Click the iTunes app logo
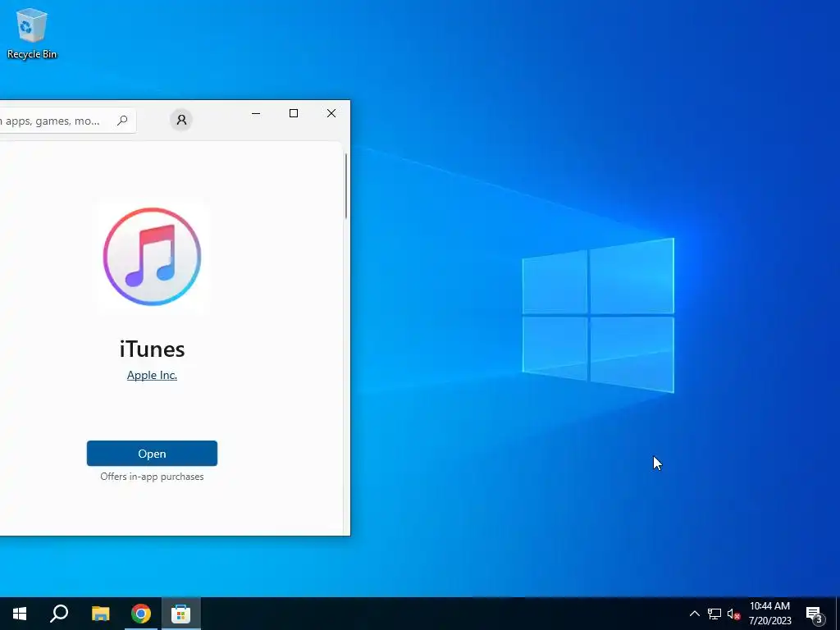Screen dimensions: 840x630 pyautogui.click(x=152, y=257)
